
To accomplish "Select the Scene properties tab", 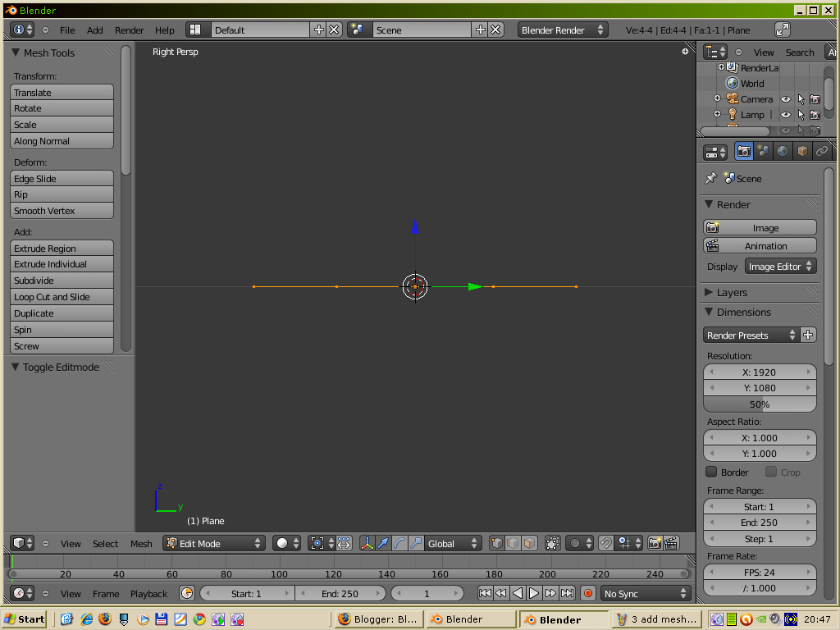I will [x=763, y=151].
